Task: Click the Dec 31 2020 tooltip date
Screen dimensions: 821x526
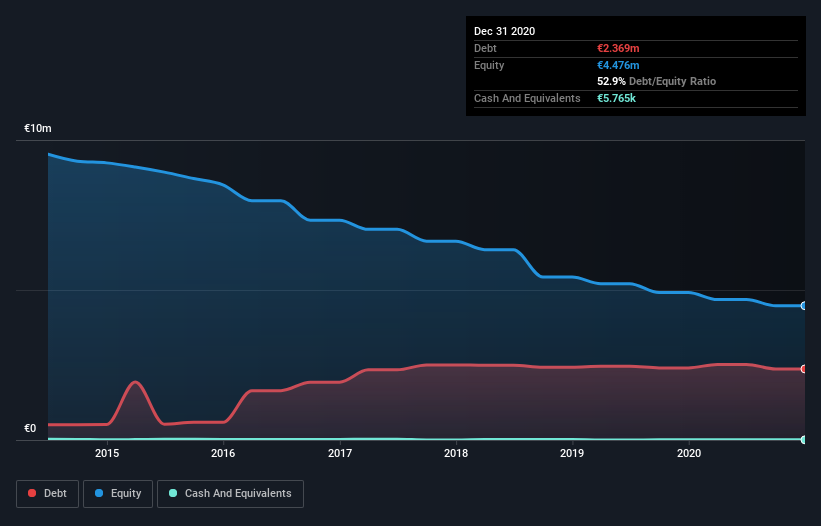Action: [x=504, y=31]
